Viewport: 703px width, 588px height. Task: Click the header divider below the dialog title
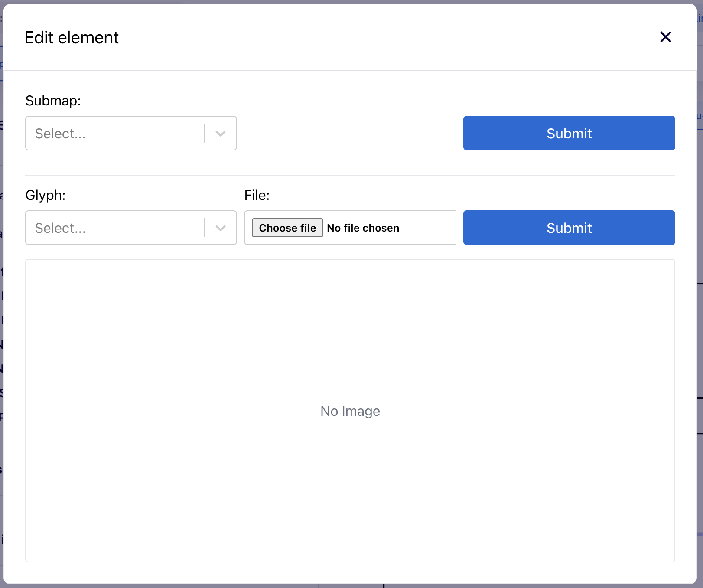350,70
